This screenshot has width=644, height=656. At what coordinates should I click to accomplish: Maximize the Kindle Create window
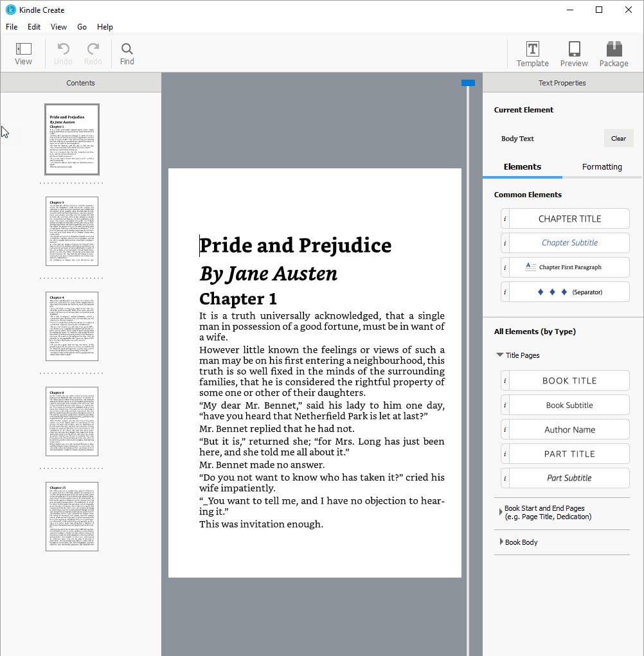(x=599, y=10)
